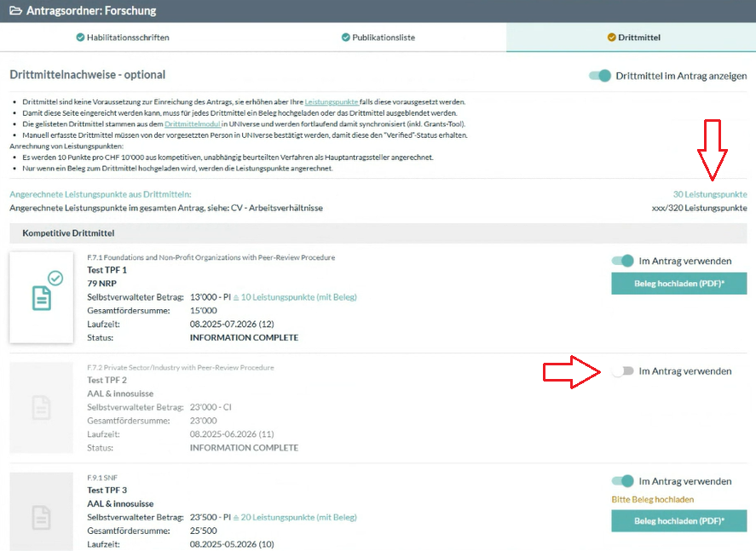The image size is (756, 551).
Task: Select the Drittmittel tab
Action: (633, 37)
